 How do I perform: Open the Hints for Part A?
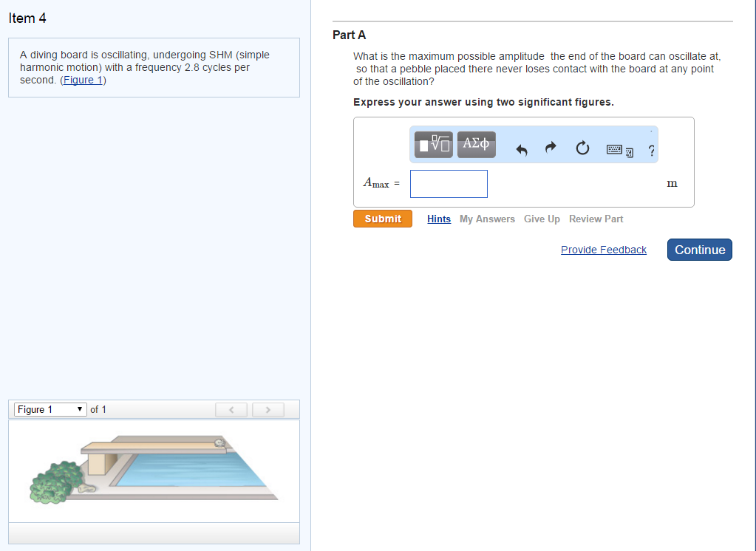pyautogui.click(x=438, y=219)
